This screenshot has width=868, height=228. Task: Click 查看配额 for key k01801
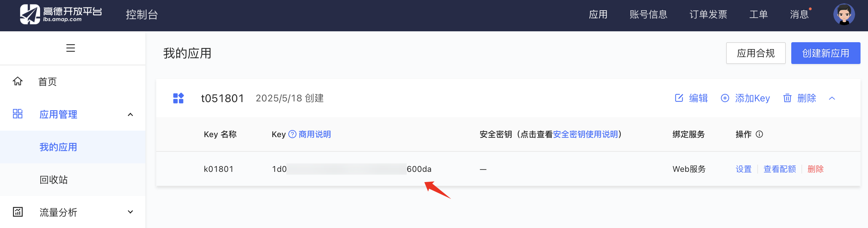780,169
